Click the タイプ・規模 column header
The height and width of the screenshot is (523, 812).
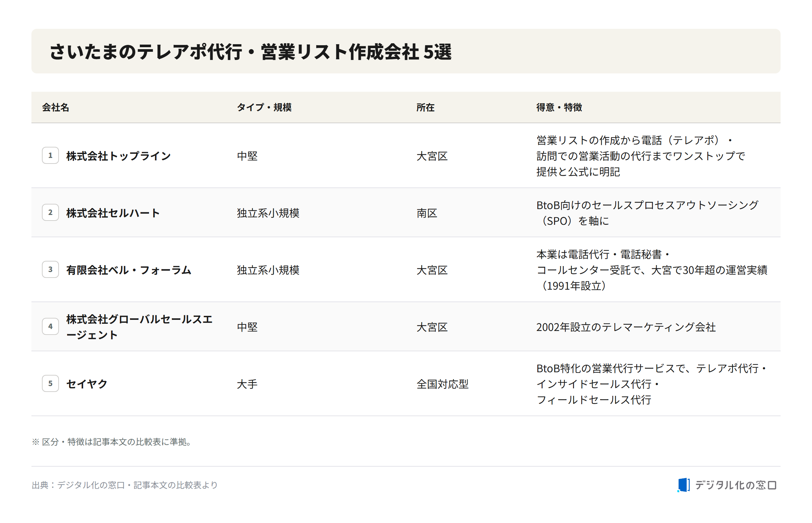pos(264,107)
